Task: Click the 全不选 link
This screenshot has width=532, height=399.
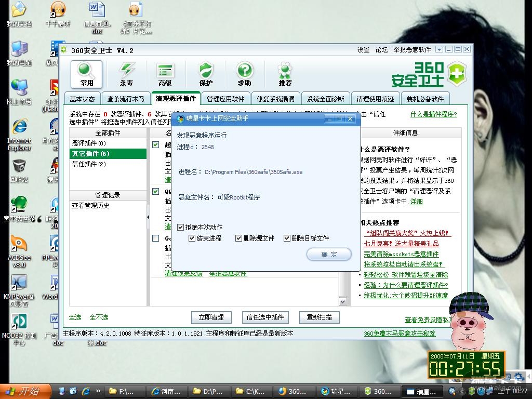Action: click(99, 317)
